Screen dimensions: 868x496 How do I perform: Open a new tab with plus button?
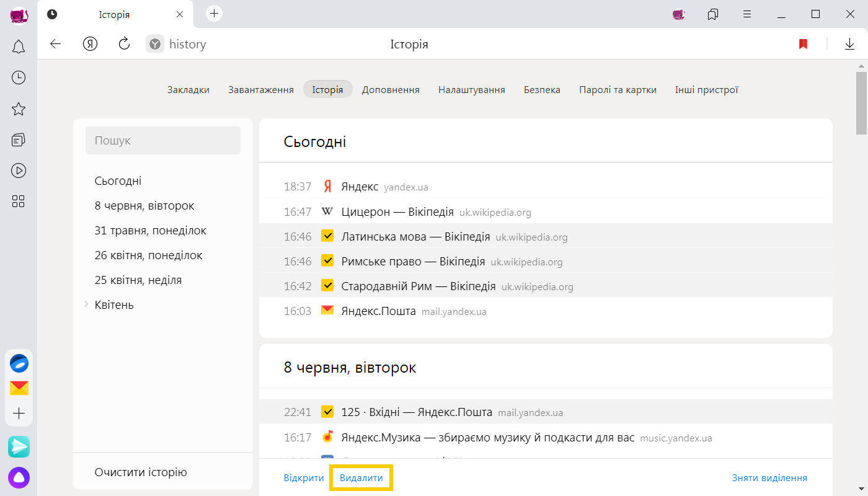point(214,13)
